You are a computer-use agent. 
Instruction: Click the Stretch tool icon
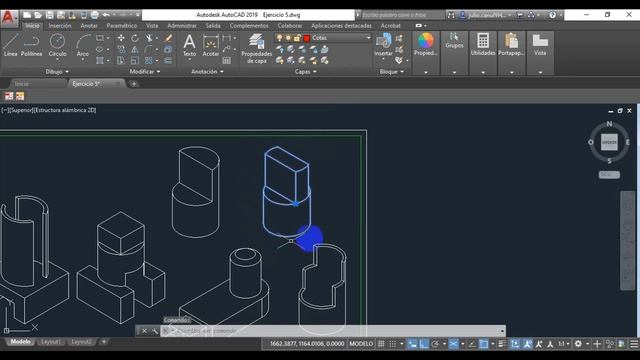121,60
